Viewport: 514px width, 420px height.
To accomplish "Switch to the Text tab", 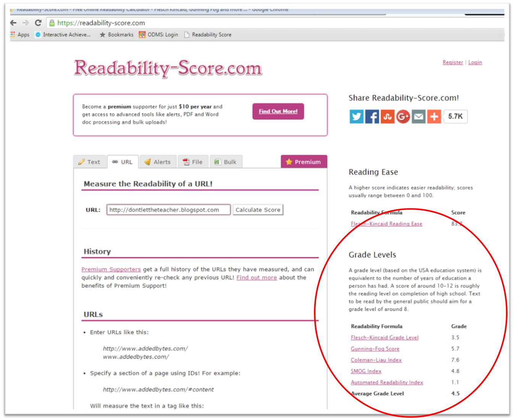I will click(x=89, y=162).
